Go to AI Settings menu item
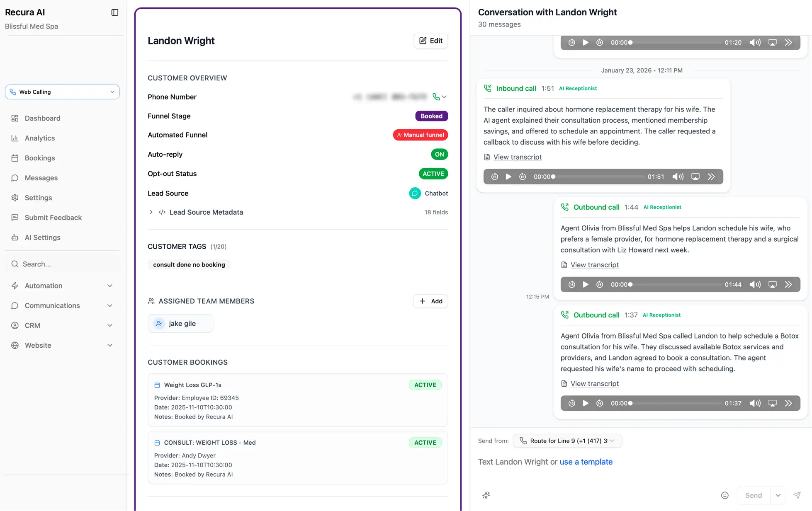Viewport: 812px width, 511px height. click(42, 237)
